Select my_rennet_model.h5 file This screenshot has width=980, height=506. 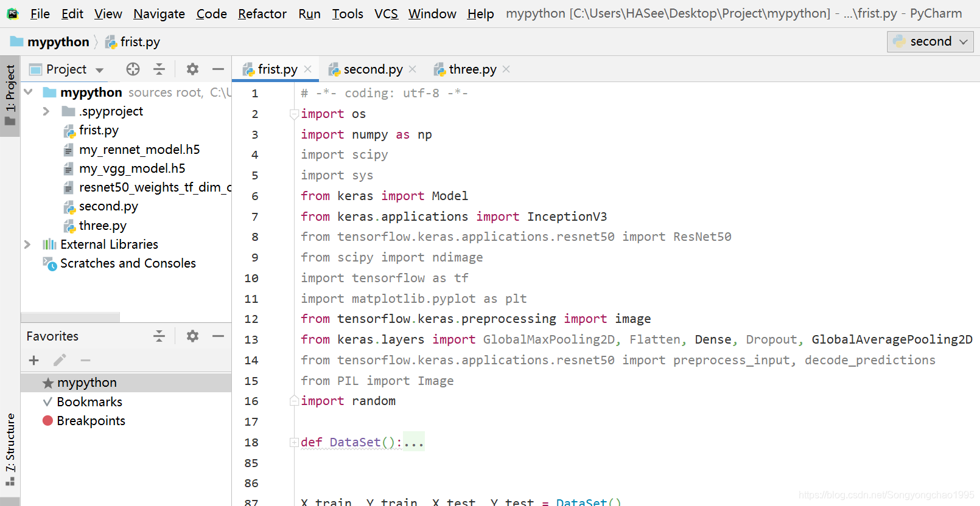(x=139, y=150)
